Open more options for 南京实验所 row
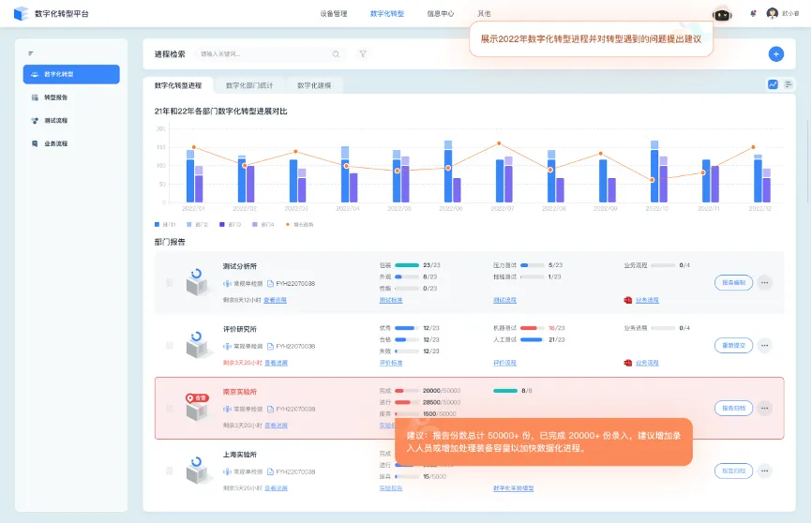The height and width of the screenshot is (523, 812). 764,408
